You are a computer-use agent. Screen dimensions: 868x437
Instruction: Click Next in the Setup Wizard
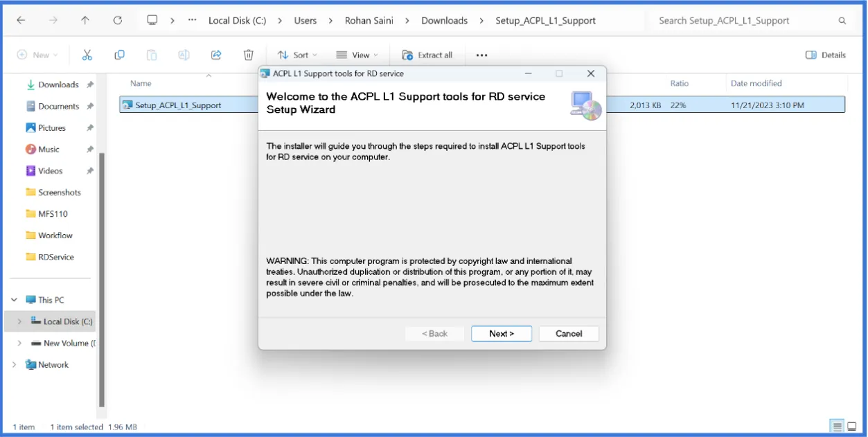pyautogui.click(x=502, y=333)
